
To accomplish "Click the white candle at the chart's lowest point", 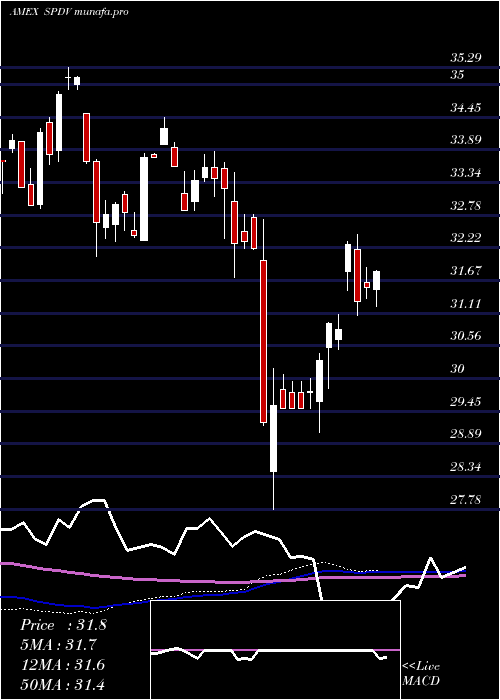I will click(273, 438).
